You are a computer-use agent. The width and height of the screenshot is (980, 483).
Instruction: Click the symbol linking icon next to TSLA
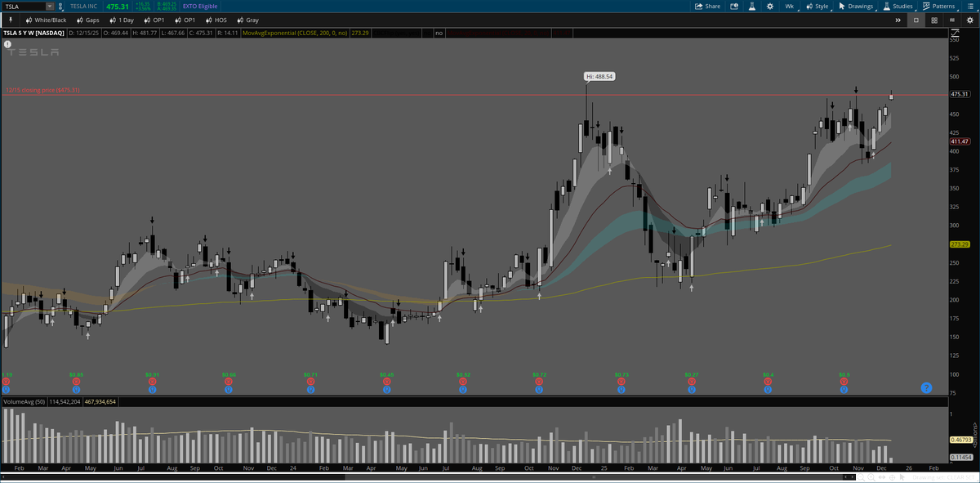[61, 6]
